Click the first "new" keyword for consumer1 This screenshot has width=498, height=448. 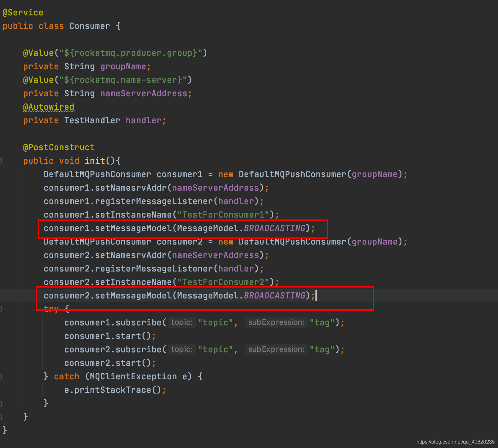point(226,175)
